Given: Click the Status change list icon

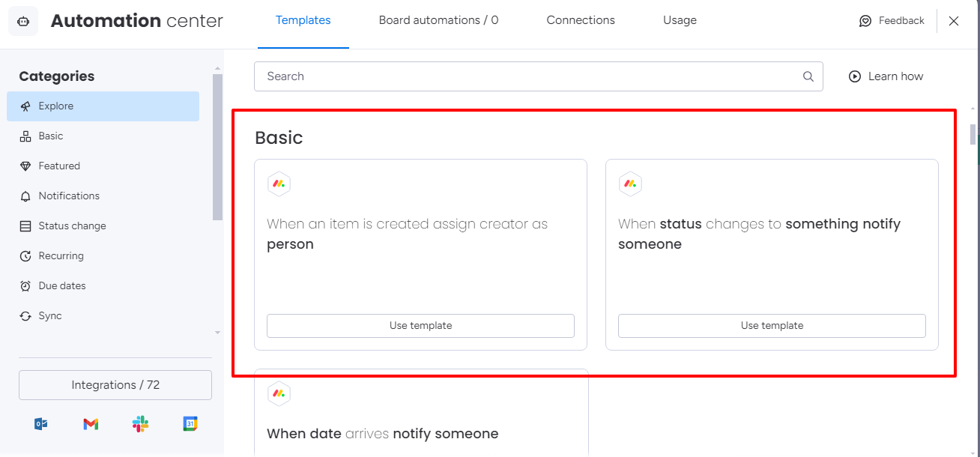Looking at the screenshot, I should pyautogui.click(x=25, y=226).
